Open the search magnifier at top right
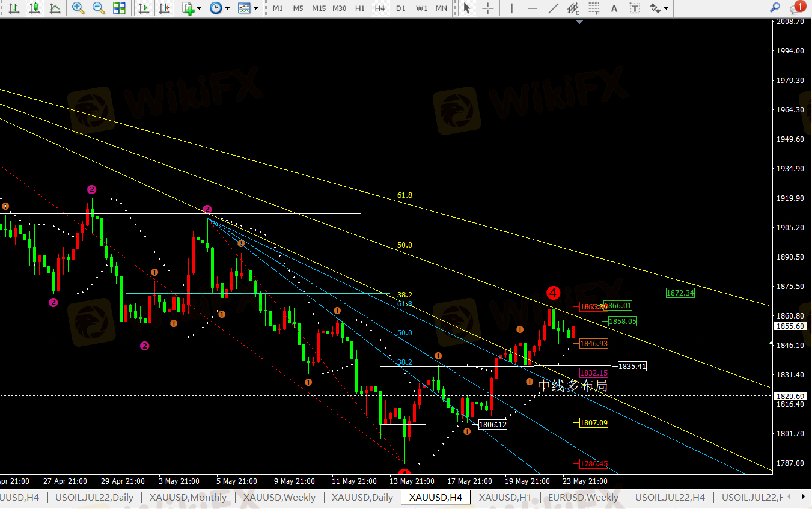 click(775, 8)
